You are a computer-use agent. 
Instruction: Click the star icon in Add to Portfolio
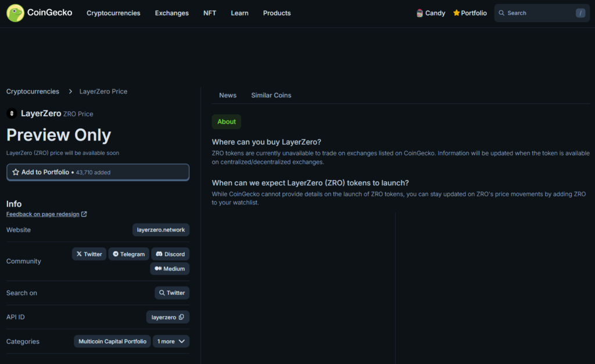16,172
